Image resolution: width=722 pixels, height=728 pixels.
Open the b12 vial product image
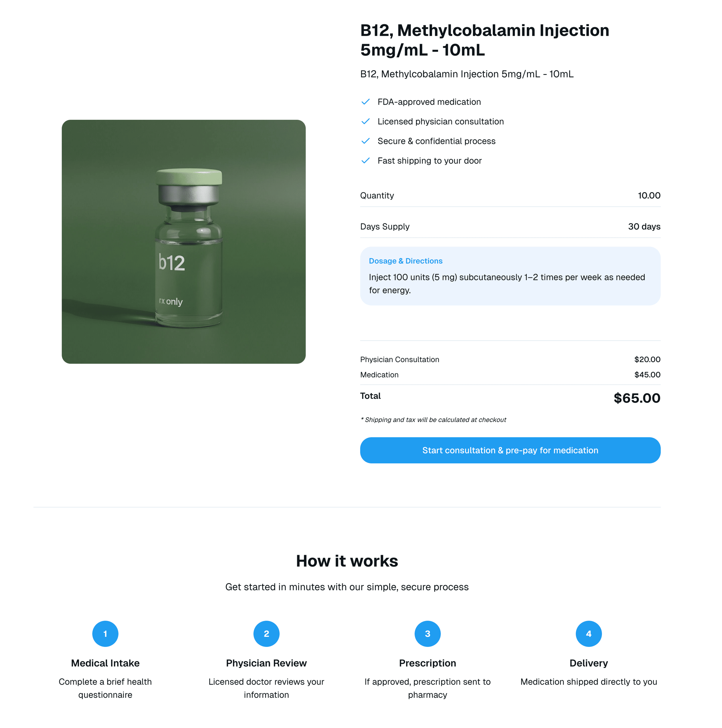[184, 242]
